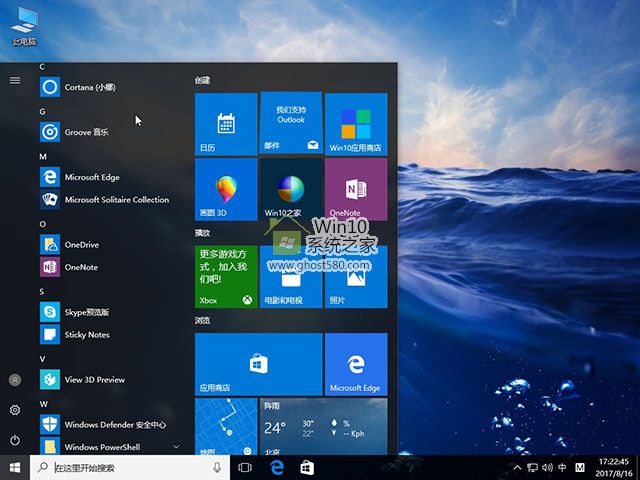Open the 邮件 Outlook mail tile
The image size is (640, 480).
click(291, 124)
